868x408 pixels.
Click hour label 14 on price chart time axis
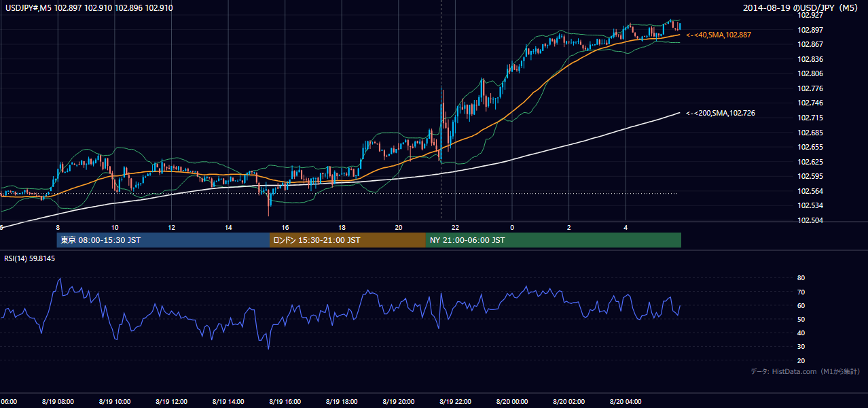228,228
